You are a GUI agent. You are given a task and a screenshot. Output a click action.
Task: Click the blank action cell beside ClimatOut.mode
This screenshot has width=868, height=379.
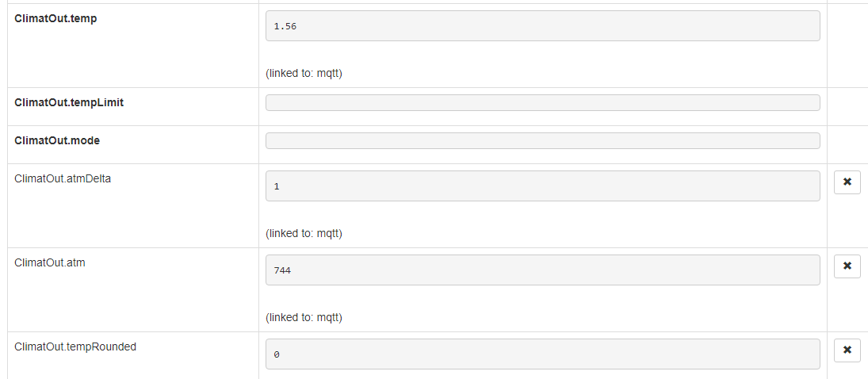pyautogui.click(x=847, y=144)
